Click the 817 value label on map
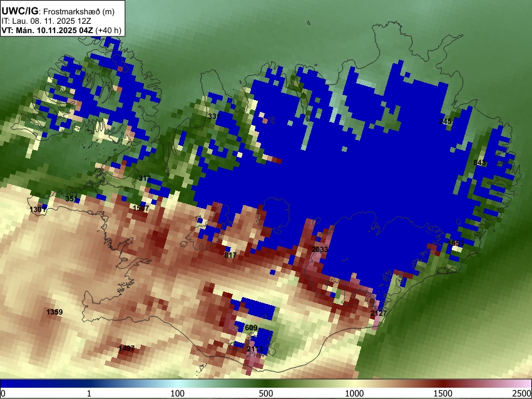Screen dimensions: 532x399 tap(230, 255)
